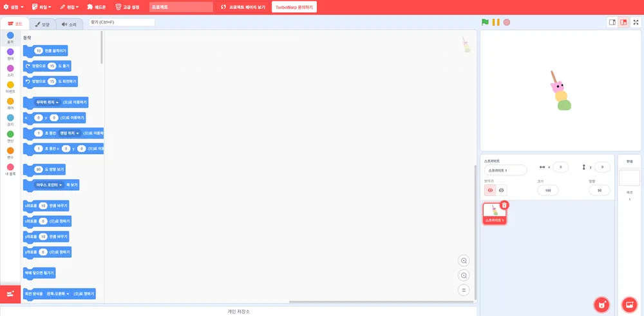The image size is (644, 316).
Task: Reset workspace zoom with equals icon
Action: (464, 290)
